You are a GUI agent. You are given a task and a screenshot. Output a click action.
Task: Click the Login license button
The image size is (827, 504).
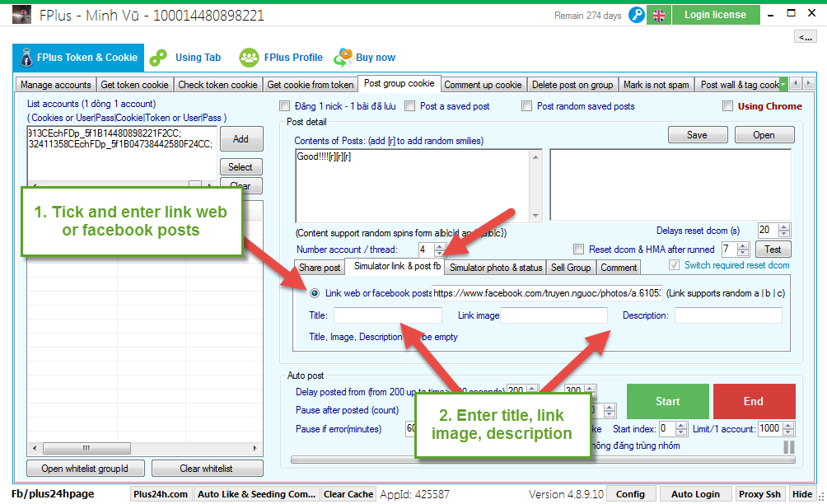tap(715, 15)
